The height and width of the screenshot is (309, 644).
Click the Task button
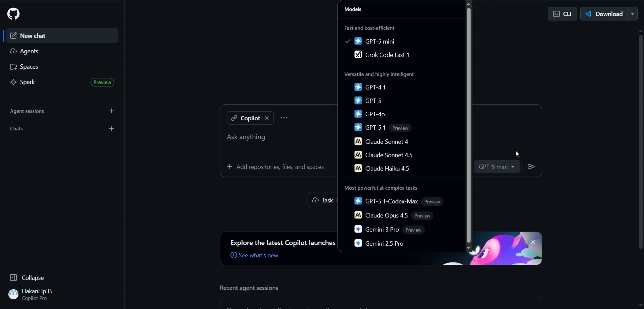point(322,200)
